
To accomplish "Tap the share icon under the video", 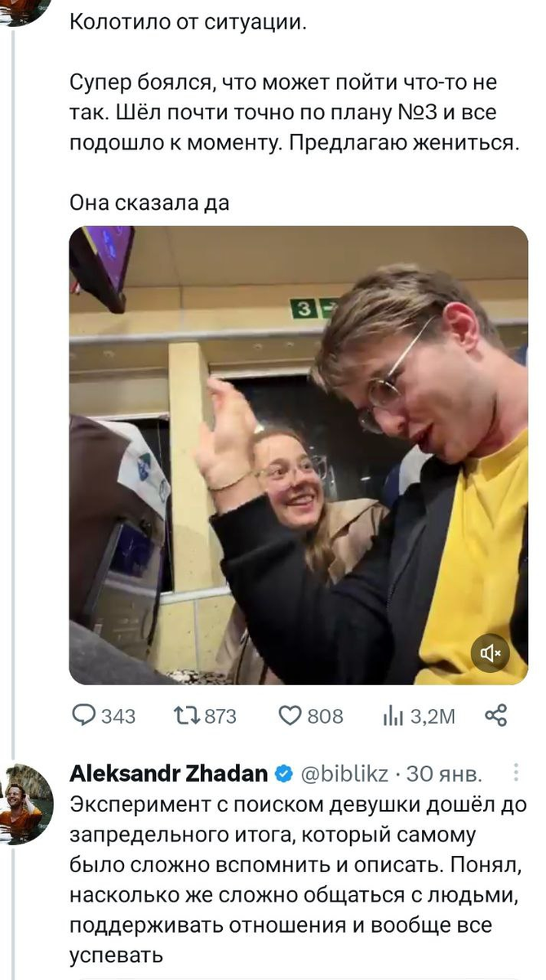I will tap(496, 716).
